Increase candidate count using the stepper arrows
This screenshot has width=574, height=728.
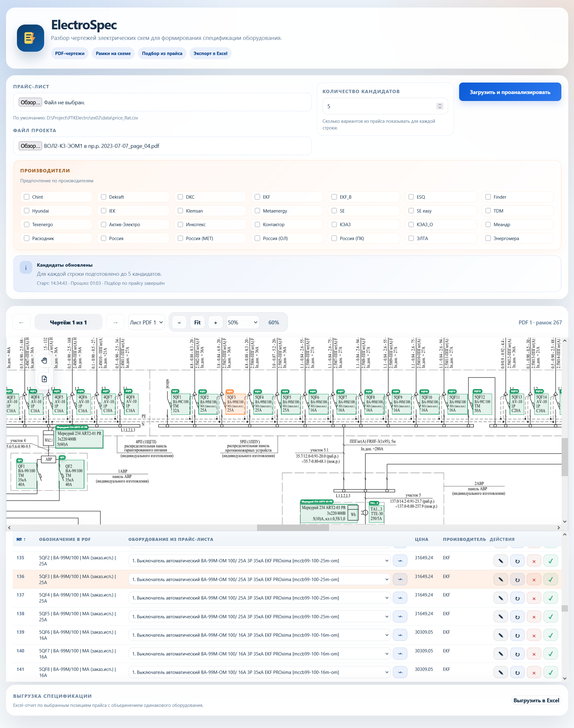click(440, 105)
